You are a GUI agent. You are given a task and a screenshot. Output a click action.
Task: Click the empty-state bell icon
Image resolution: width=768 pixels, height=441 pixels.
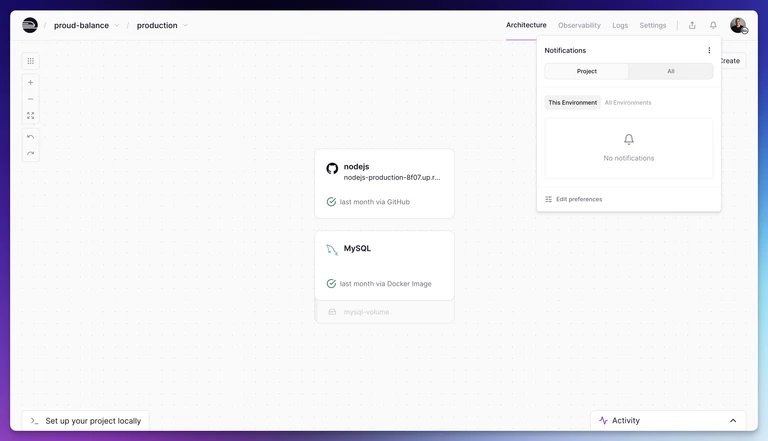(629, 140)
